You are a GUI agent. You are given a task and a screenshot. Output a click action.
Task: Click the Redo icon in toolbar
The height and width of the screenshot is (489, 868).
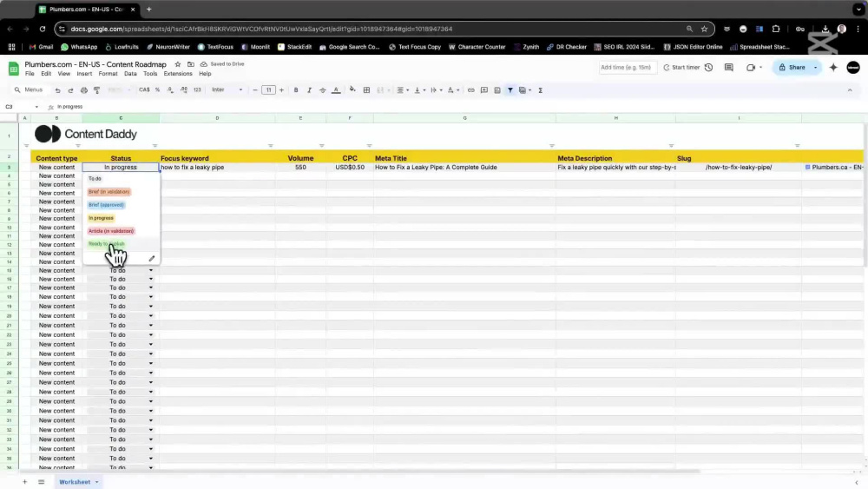(x=70, y=90)
